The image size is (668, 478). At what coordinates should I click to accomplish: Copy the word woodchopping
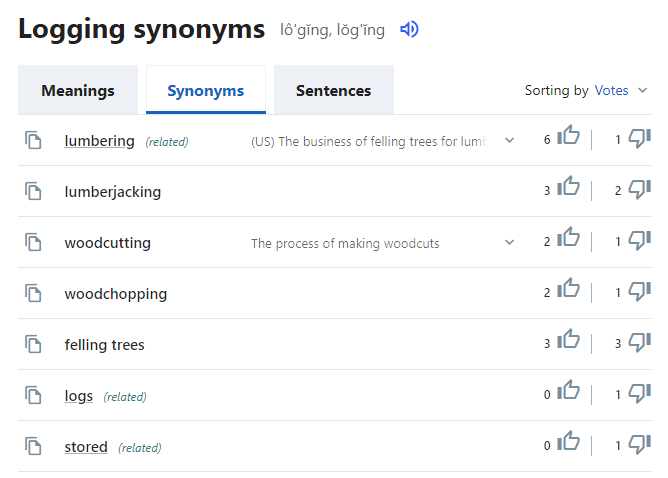[33, 293]
